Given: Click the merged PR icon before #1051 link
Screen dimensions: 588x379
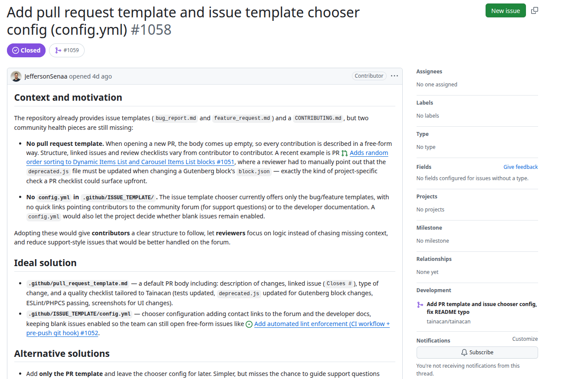Looking at the screenshot, I should pyautogui.click(x=345, y=153).
